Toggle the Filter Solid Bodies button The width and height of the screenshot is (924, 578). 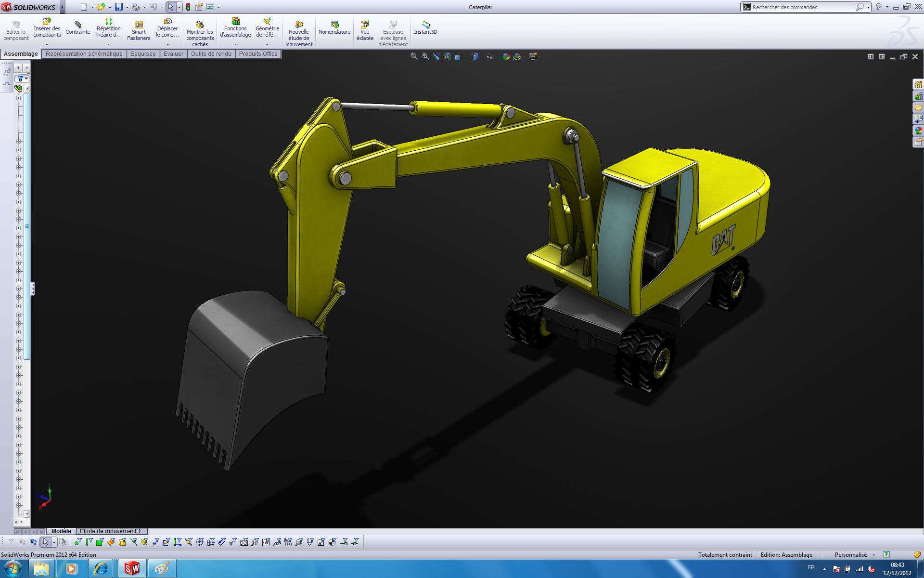(122, 542)
